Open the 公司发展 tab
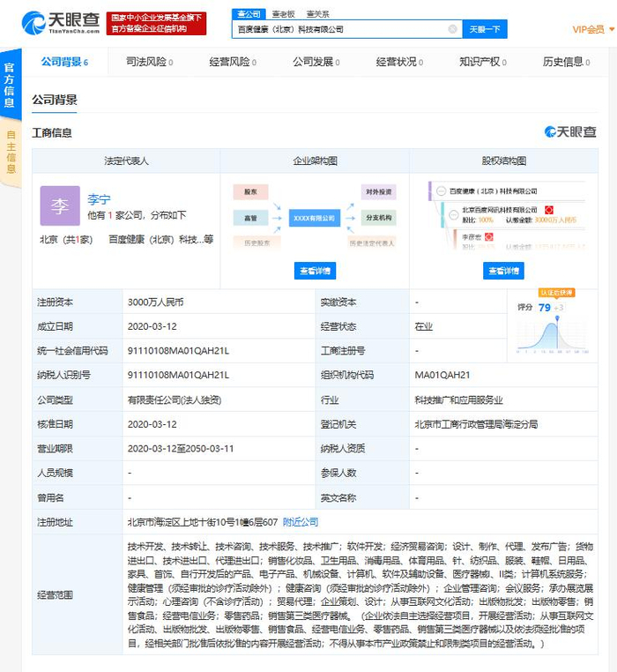617x672 pixels. coord(316,62)
